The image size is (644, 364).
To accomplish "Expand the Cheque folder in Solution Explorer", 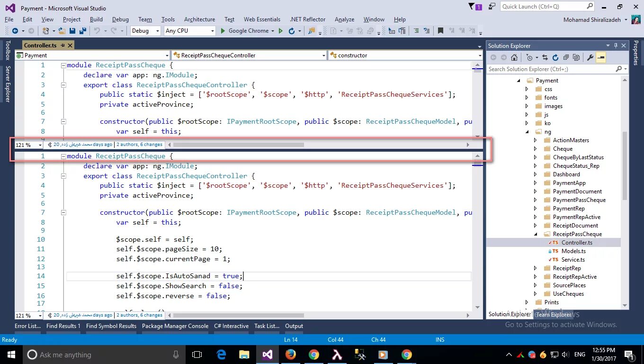I will point(536,149).
